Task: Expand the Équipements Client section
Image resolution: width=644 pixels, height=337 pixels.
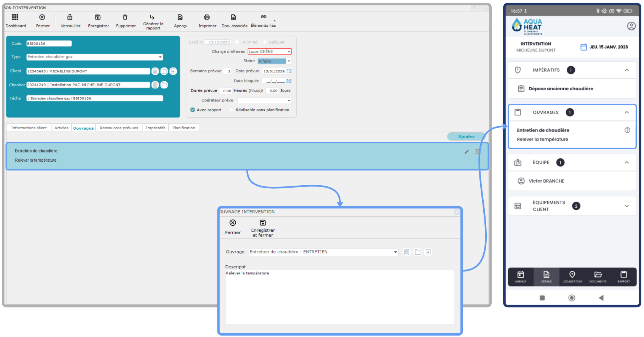Action: coord(626,206)
